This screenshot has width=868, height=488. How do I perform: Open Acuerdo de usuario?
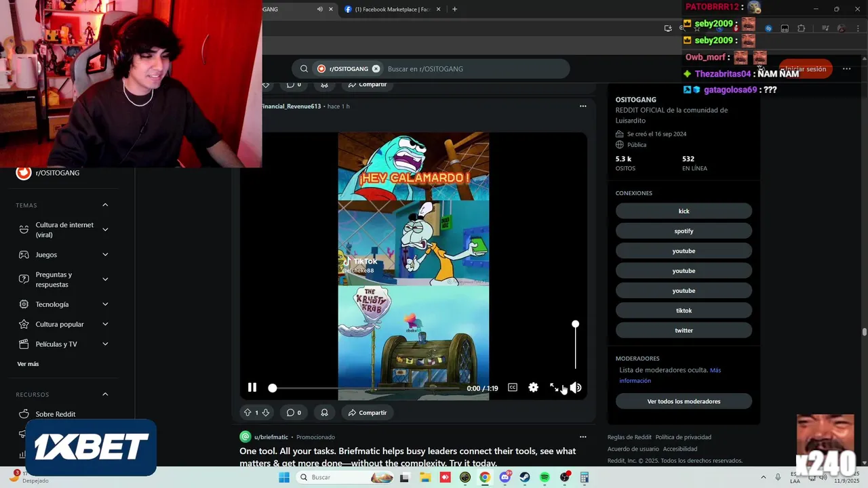coord(633,449)
